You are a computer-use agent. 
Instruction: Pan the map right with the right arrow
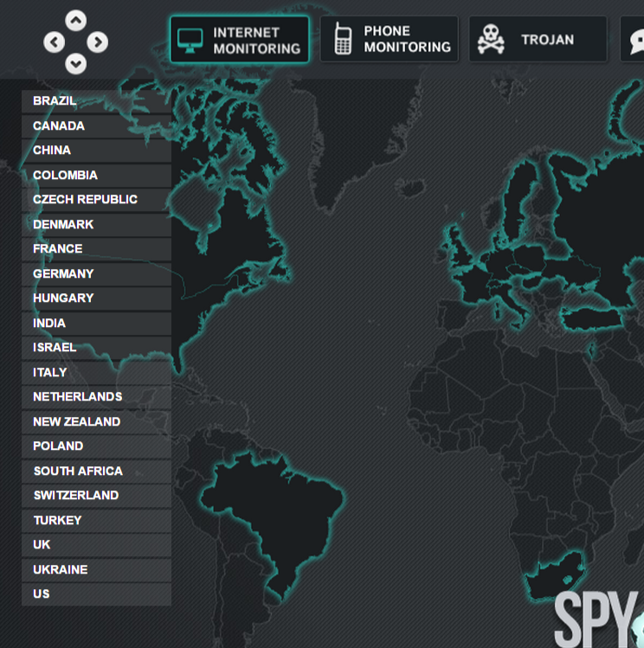98,42
